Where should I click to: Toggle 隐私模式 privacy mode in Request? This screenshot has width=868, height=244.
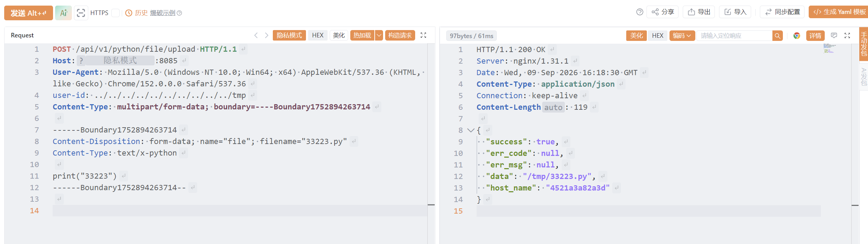289,35
